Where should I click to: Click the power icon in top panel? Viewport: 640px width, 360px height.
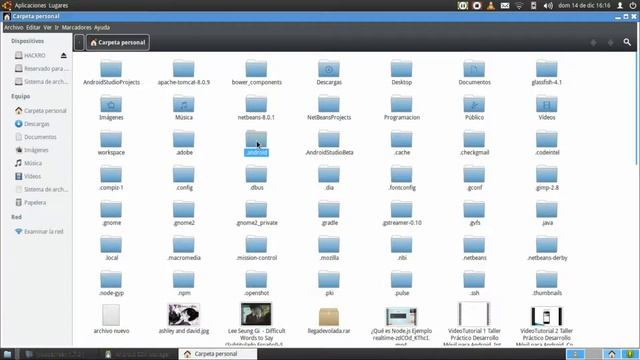click(x=633, y=5)
